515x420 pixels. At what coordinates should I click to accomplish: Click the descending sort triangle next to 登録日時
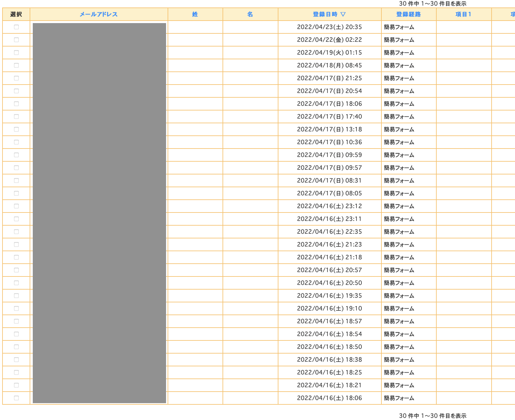pyautogui.click(x=343, y=14)
